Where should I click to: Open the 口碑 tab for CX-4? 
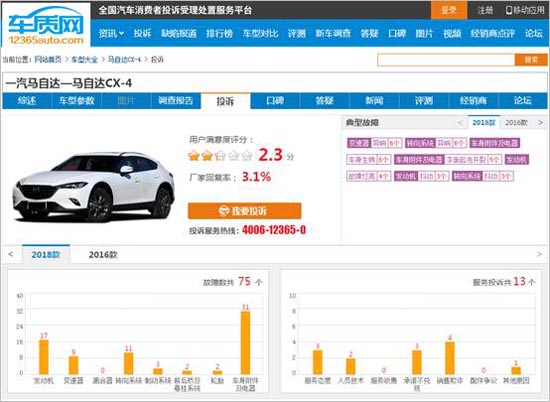point(275,101)
